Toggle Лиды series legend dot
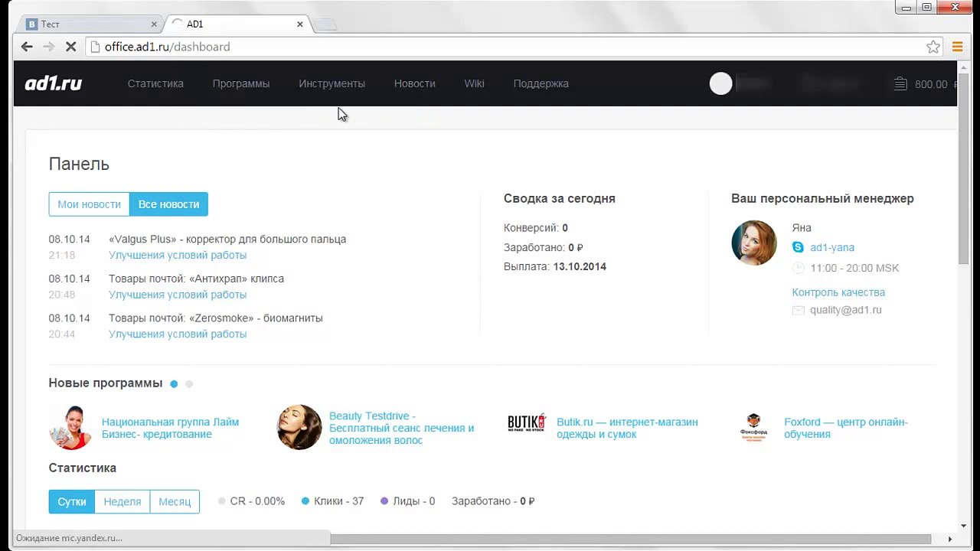The height and width of the screenshot is (551, 980). 384,501
